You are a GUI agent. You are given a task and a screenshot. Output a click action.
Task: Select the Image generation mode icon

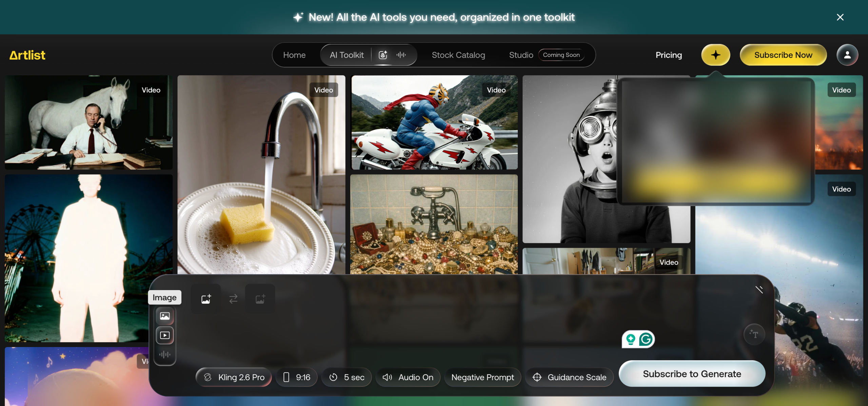tap(165, 316)
